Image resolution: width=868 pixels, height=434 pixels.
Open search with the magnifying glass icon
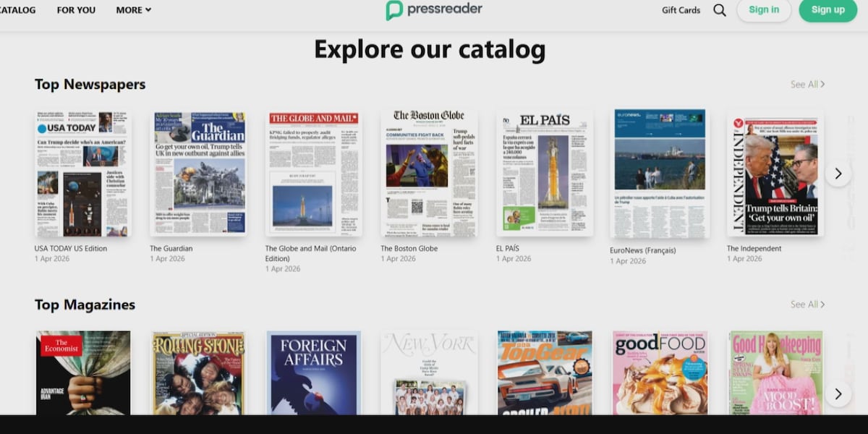point(719,10)
